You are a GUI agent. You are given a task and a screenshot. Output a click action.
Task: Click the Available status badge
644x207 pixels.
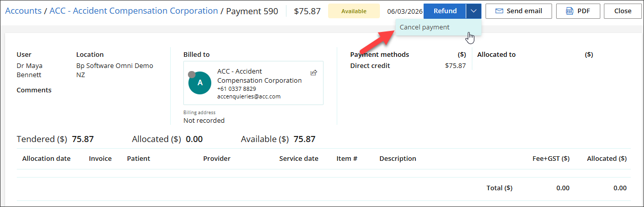pyautogui.click(x=353, y=11)
